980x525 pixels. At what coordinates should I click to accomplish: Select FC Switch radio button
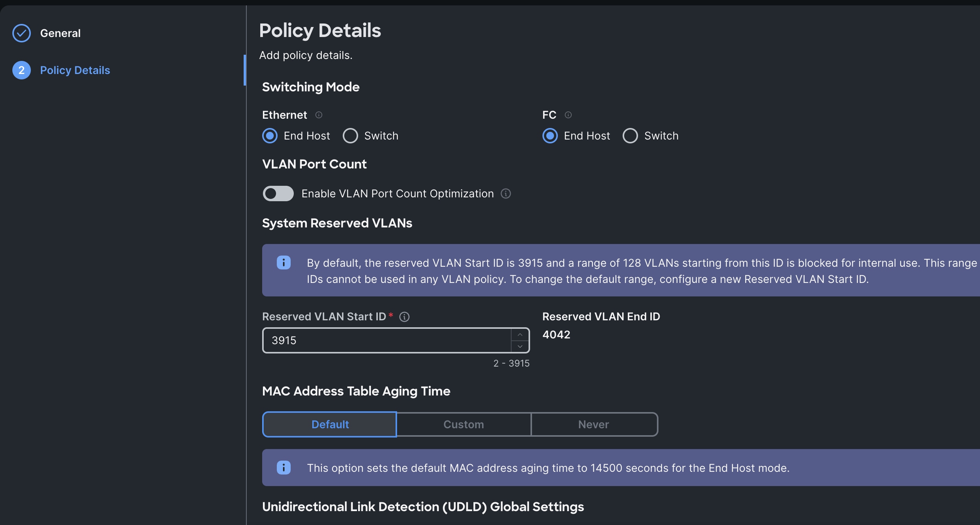pyautogui.click(x=630, y=136)
